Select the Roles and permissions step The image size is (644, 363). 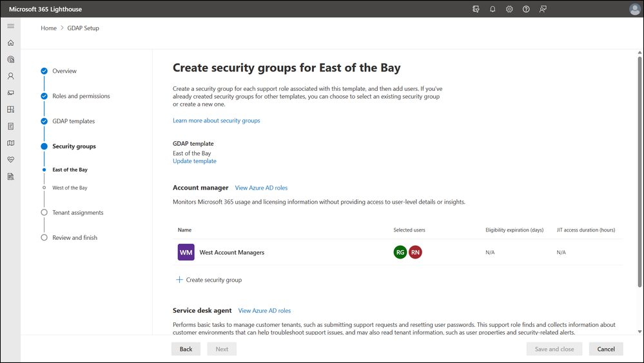pyautogui.click(x=81, y=96)
